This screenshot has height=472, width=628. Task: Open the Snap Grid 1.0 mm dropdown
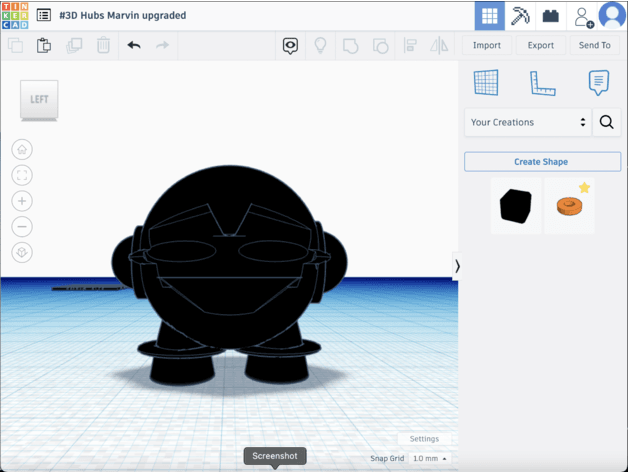click(x=430, y=458)
